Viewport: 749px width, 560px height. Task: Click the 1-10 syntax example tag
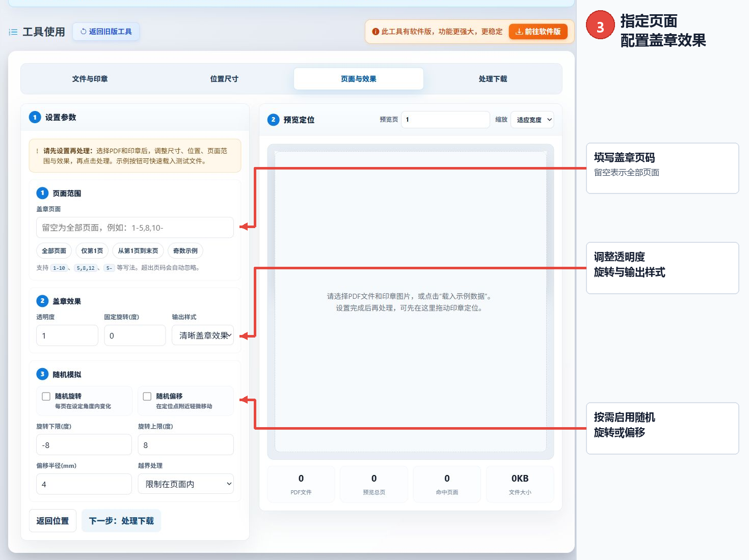point(59,268)
